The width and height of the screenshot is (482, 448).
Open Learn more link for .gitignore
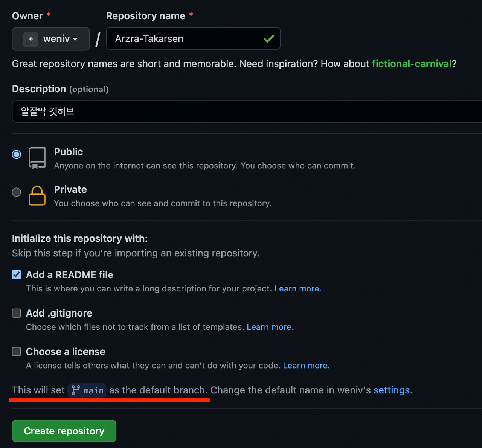[x=270, y=327]
